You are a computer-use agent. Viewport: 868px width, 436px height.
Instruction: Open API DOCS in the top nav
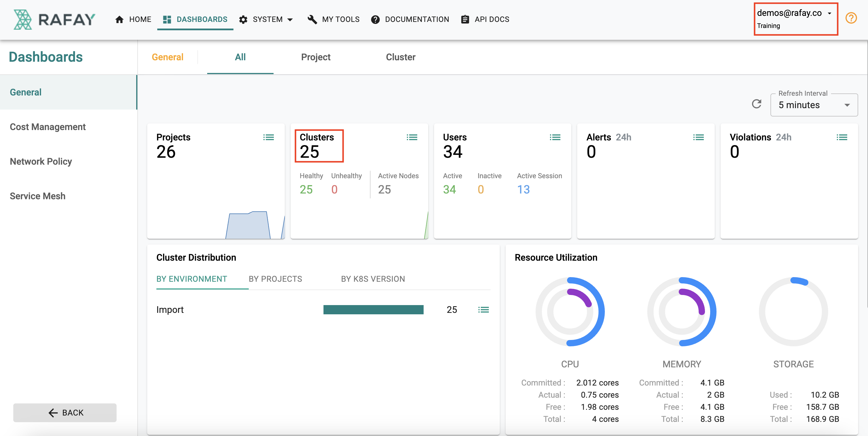point(485,20)
